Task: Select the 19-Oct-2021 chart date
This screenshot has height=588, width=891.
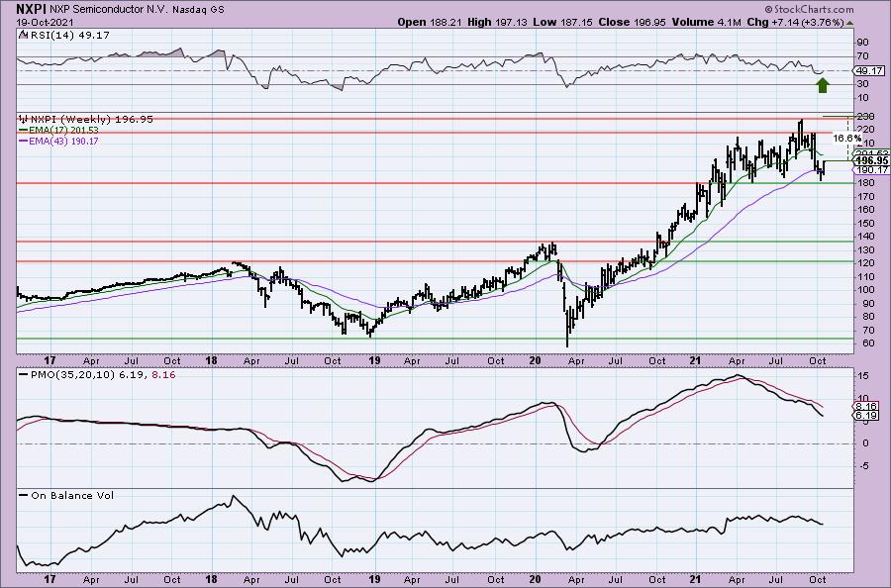Action: (x=44, y=22)
